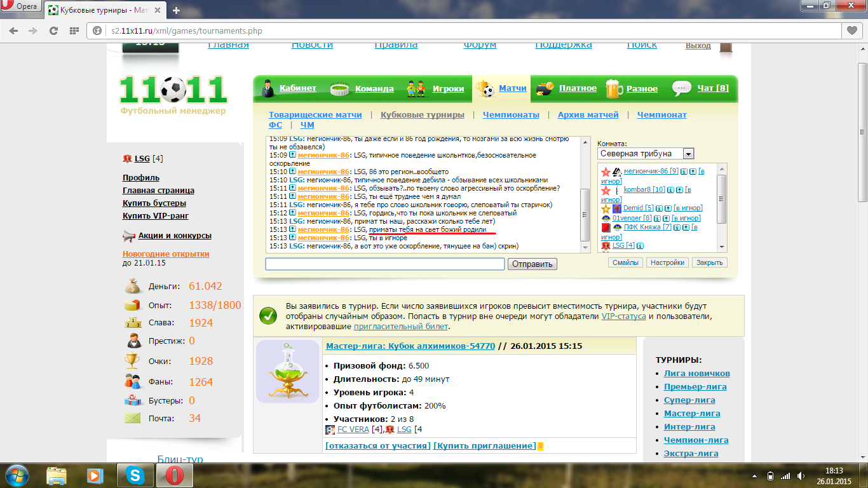Open the Разное beer mug icon

click(614, 88)
